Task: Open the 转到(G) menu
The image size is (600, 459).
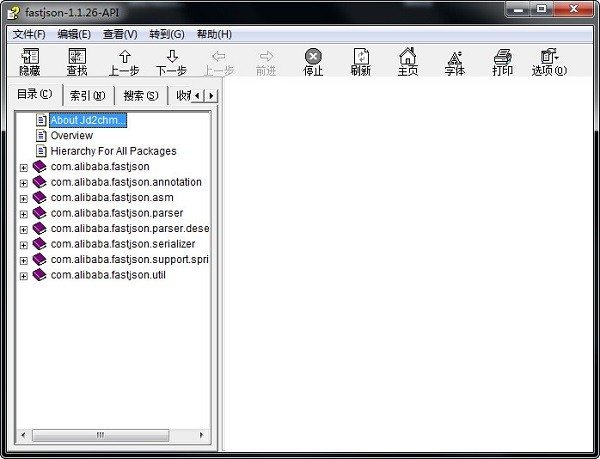Action: coord(167,34)
